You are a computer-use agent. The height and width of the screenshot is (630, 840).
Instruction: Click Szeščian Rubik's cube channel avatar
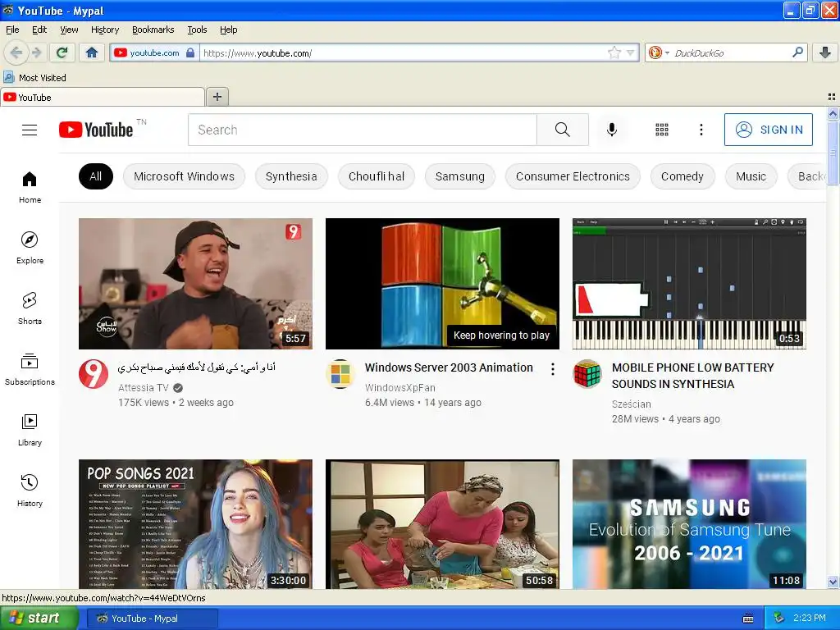[587, 374]
